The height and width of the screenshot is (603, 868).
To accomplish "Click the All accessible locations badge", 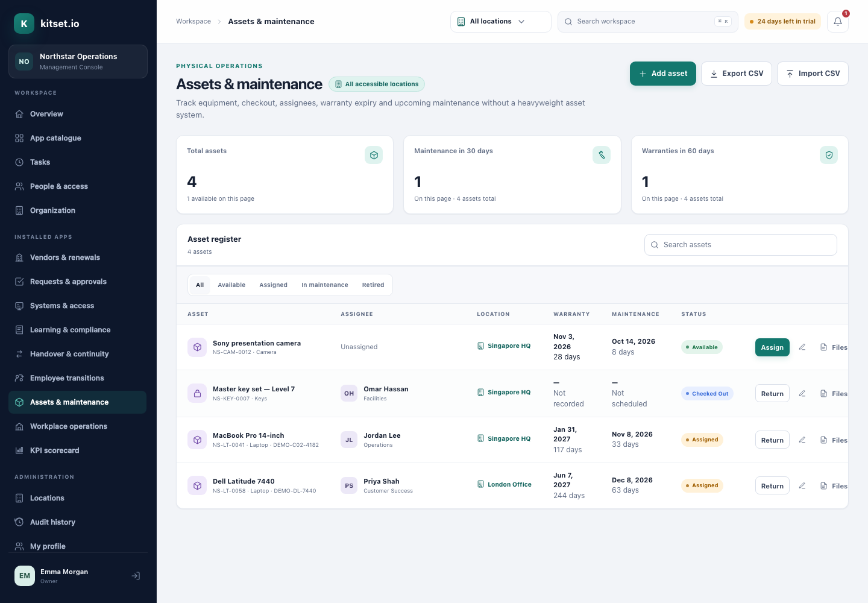I will (377, 84).
